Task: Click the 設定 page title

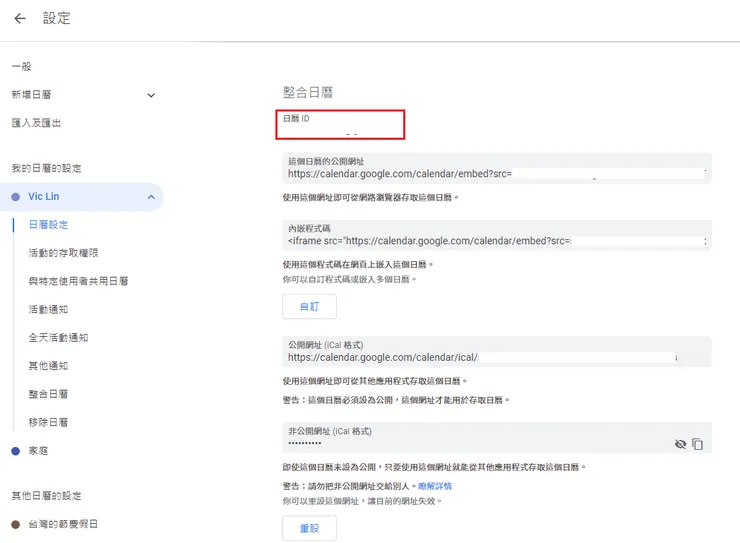Action: pos(57,18)
